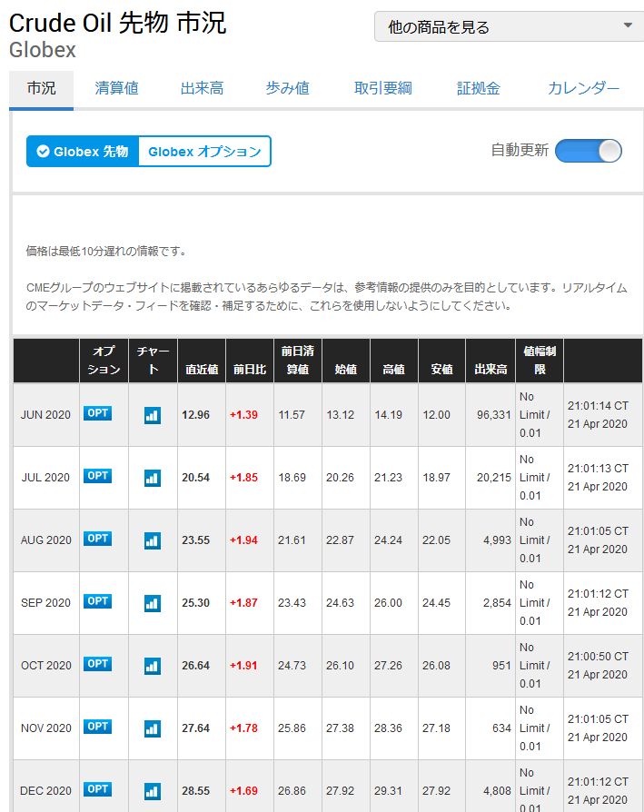
Task: Switch to Globex 先物 mode
Action: click(x=82, y=152)
